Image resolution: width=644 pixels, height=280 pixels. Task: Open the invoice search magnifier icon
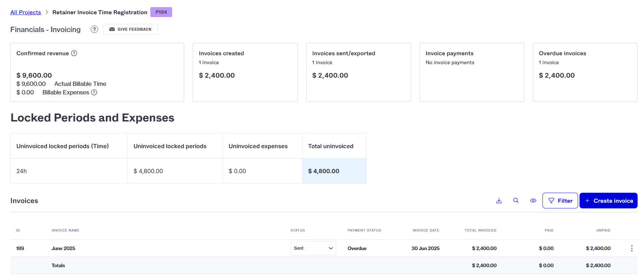(516, 201)
